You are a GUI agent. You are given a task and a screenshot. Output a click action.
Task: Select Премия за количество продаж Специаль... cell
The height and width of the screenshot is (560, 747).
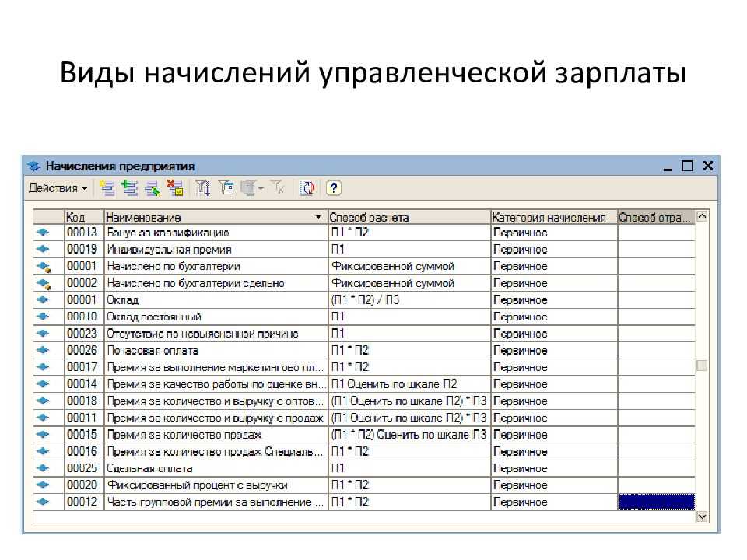[x=216, y=451]
